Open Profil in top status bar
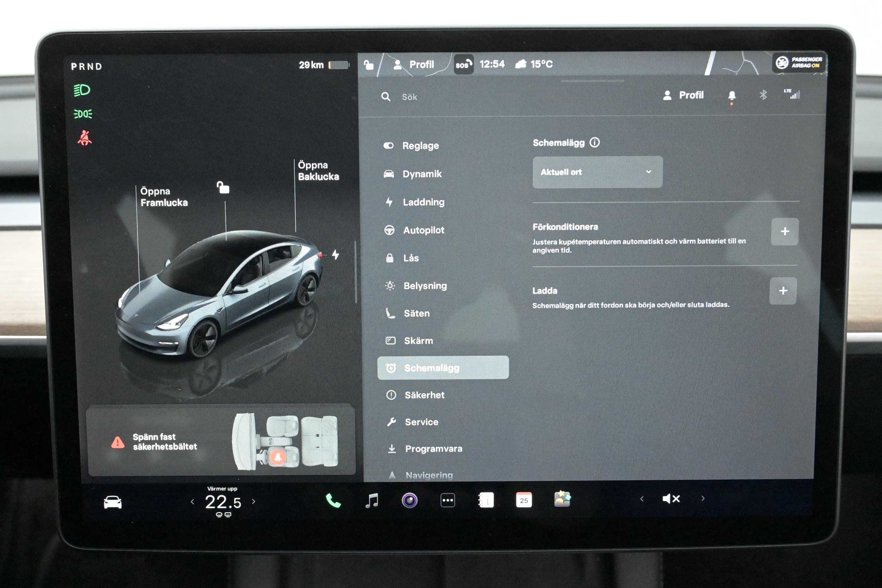Viewport: 882px width, 588px height. tap(413, 65)
